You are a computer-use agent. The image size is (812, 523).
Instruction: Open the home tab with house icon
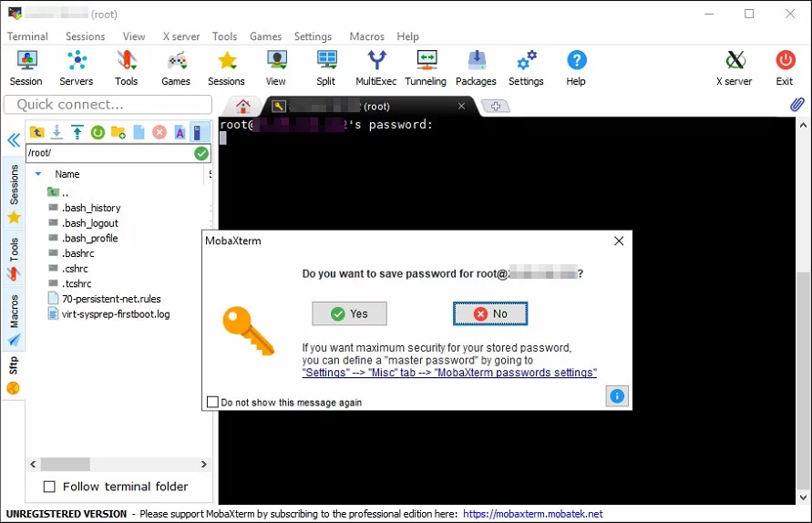[243, 107]
